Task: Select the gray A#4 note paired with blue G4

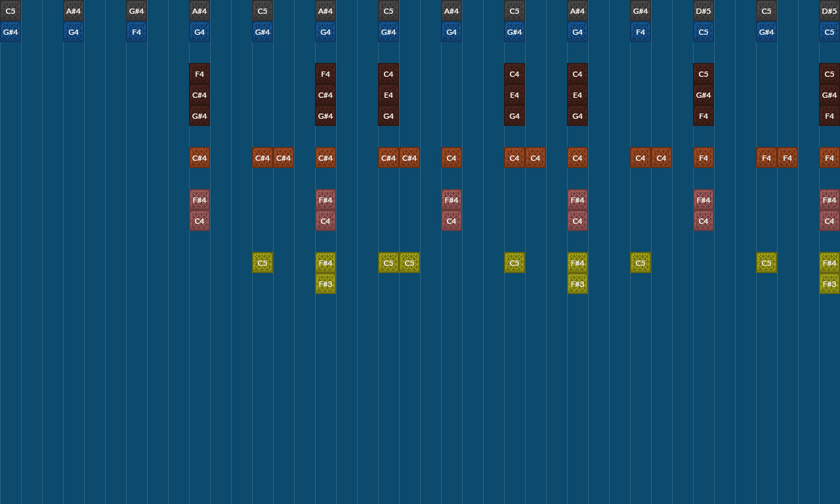Action: click(73, 10)
